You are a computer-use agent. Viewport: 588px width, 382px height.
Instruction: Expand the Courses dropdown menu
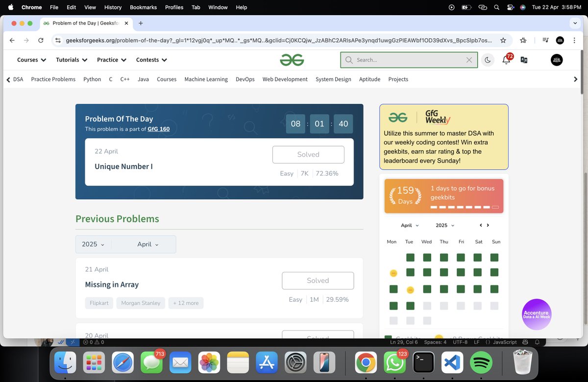click(32, 60)
